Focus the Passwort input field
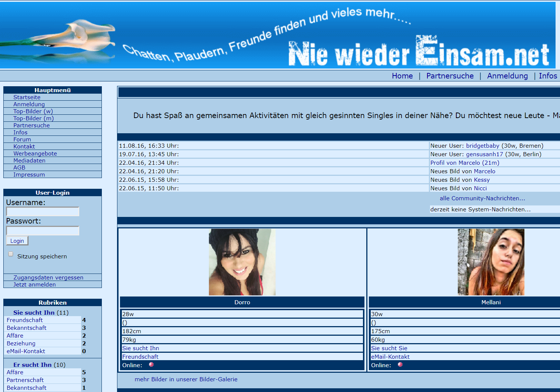Viewport: 560px width, 392px height. (x=43, y=231)
